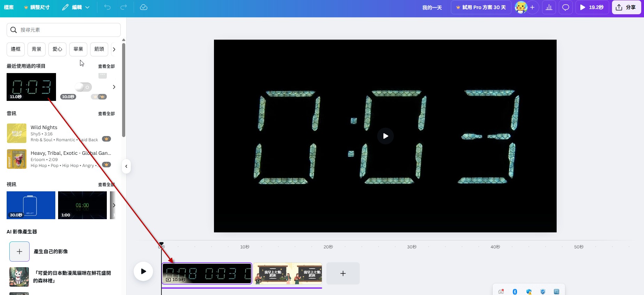This screenshot has width=644, height=295.
Task: Add a new page with the timeline plus button
Action: (x=343, y=273)
